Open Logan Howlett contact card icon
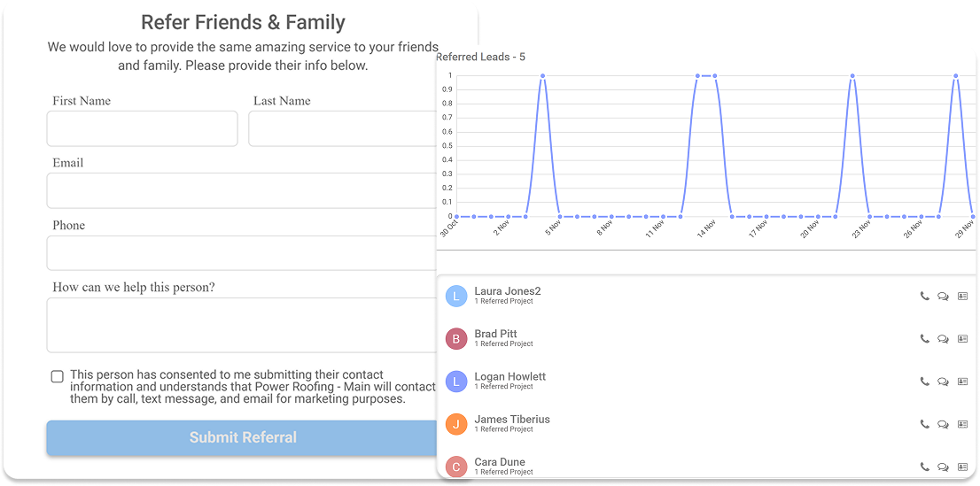The height and width of the screenshot is (486, 980). tap(962, 381)
